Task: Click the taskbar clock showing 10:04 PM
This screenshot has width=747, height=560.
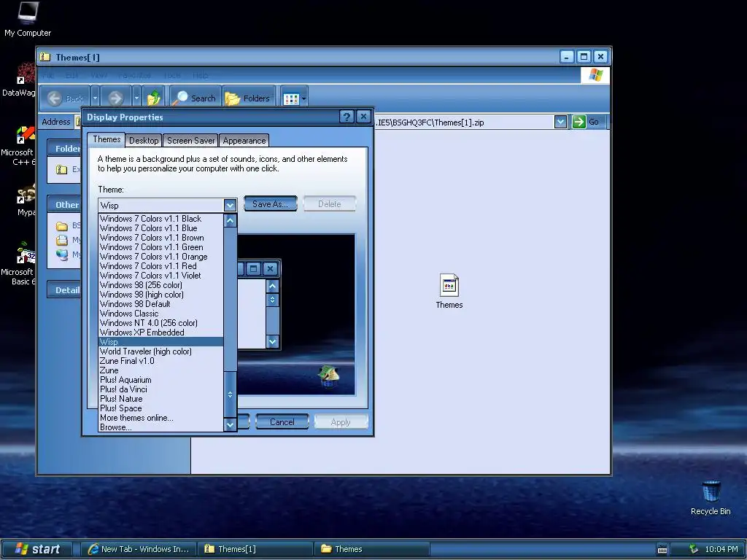Action: pos(721,549)
